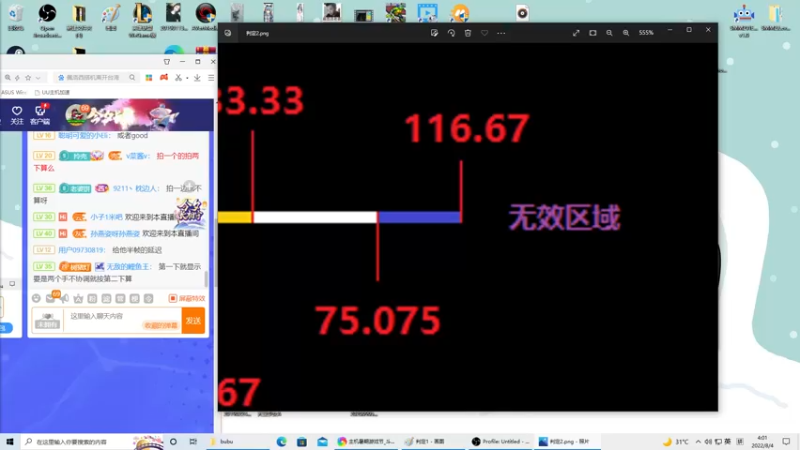
Task: Open the browser skin shirt icon
Action: pyautogui.click(x=167, y=62)
